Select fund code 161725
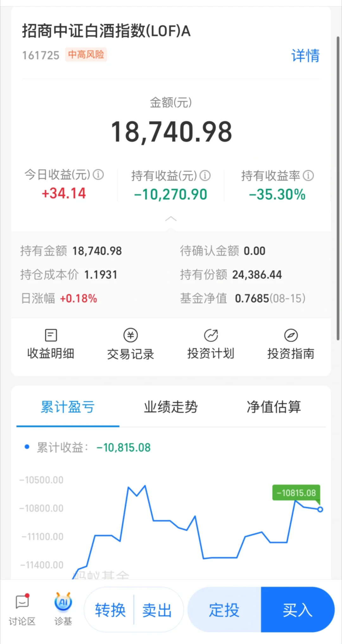This screenshot has width=342, height=644. pos(41,55)
